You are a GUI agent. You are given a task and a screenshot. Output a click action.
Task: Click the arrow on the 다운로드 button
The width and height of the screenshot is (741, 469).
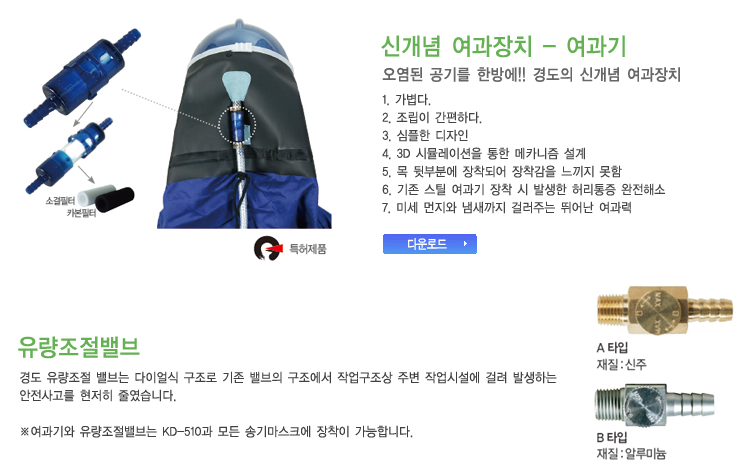465,244
